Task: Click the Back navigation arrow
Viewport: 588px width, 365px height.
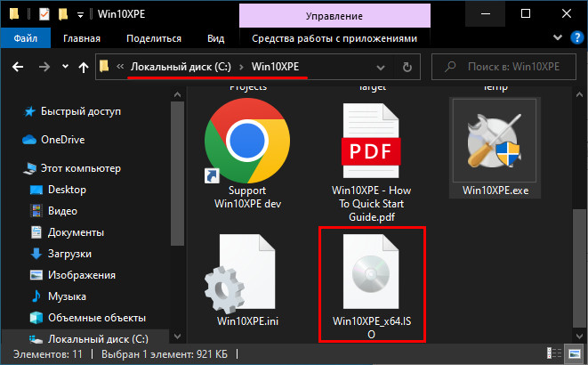Action: [19, 68]
